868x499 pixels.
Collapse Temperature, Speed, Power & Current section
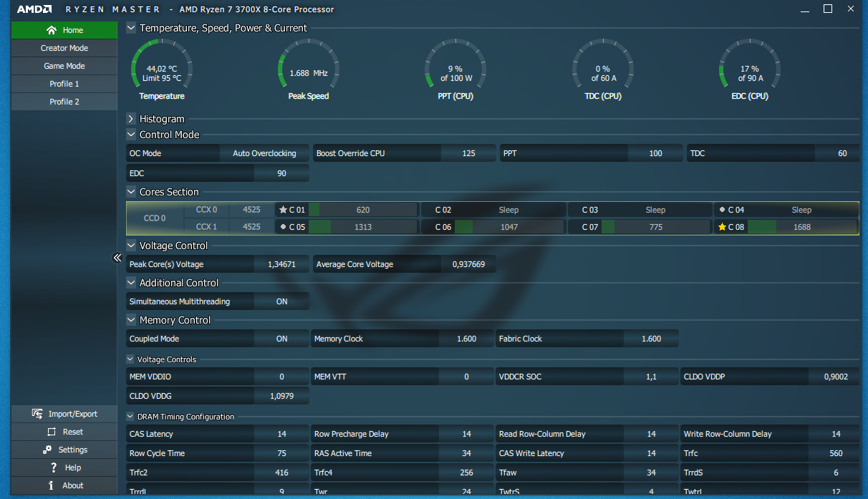[131, 28]
